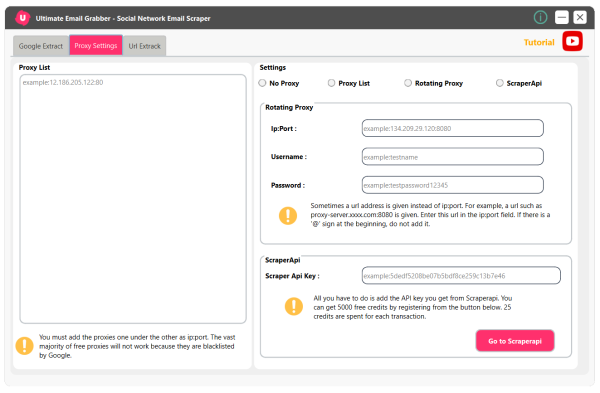600x393 pixels.
Task: Switch to the Google Extract tab
Action: tap(41, 46)
